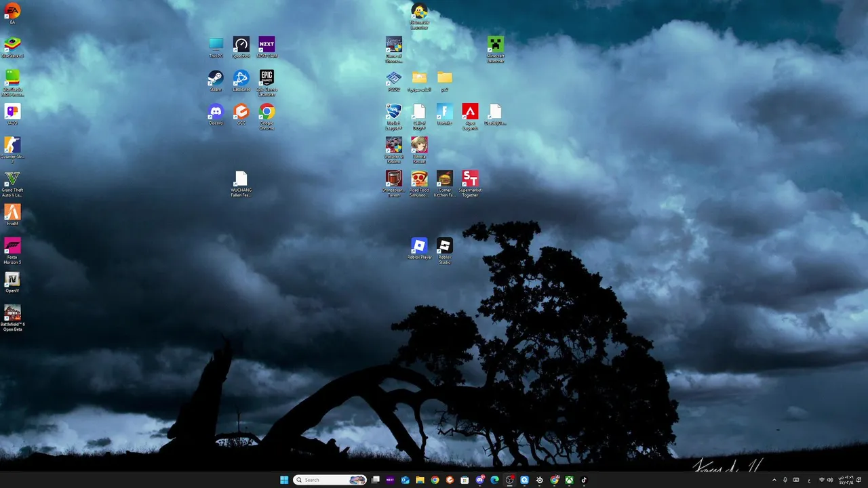Select the Roblox Studio desktop shortcut
This screenshot has height=488, width=868.
[445, 251]
